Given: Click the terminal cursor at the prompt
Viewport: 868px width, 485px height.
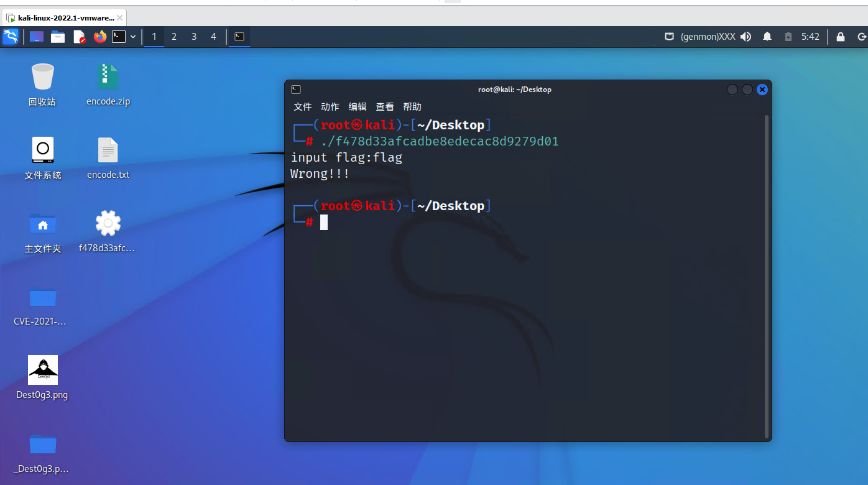Looking at the screenshot, I should click(x=324, y=222).
